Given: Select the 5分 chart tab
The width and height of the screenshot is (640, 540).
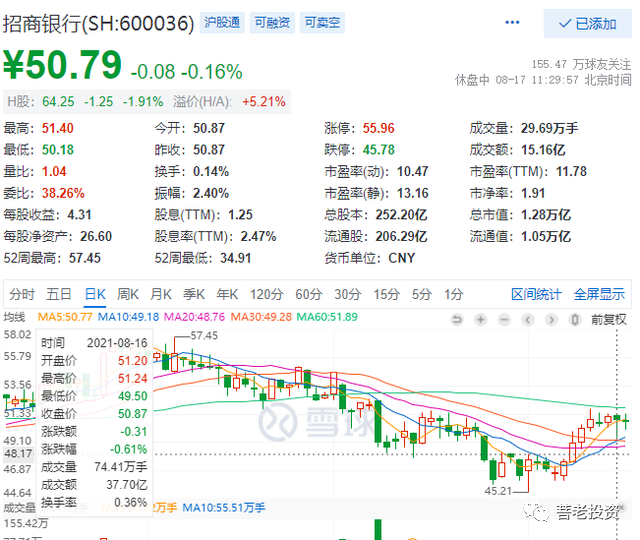Looking at the screenshot, I should tap(422, 294).
